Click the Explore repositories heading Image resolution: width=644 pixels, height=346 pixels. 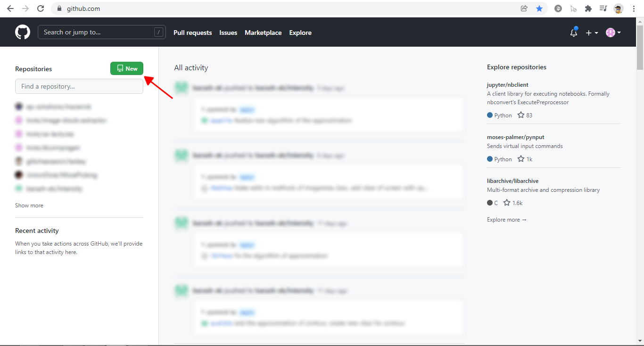[517, 67]
